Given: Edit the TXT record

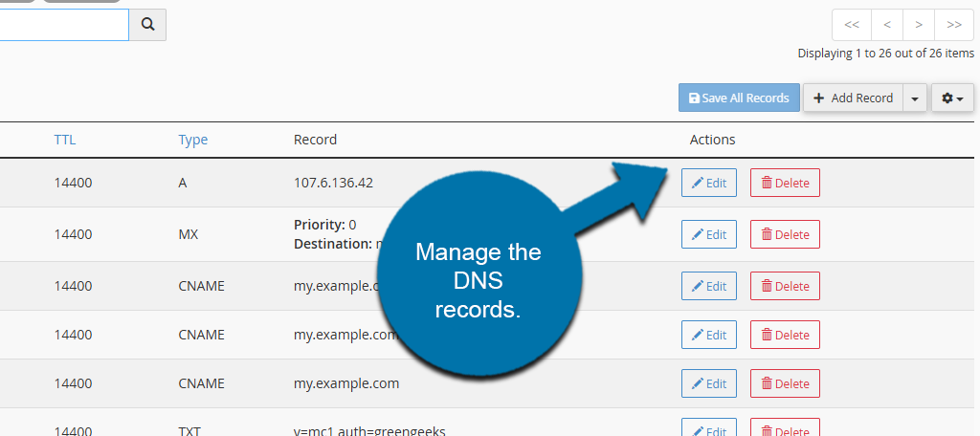Looking at the screenshot, I should [x=709, y=428].
